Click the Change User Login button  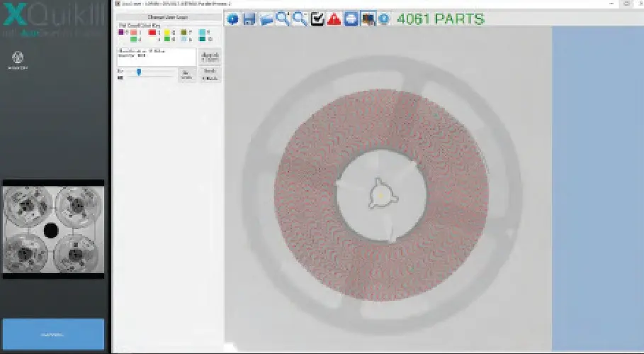168,16
